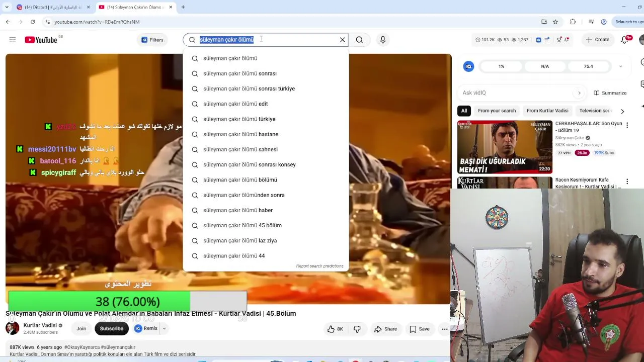The width and height of the screenshot is (644, 362).
Task: View site information icon in address bar
Action: 47,22
